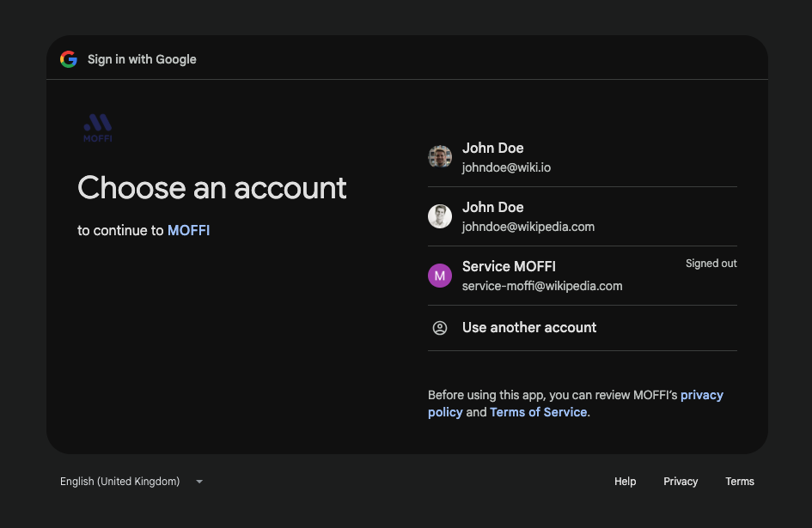Click the johndoe@wikipedia.com email text
The height and width of the screenshot is (528, 812).
coord(528,227)
